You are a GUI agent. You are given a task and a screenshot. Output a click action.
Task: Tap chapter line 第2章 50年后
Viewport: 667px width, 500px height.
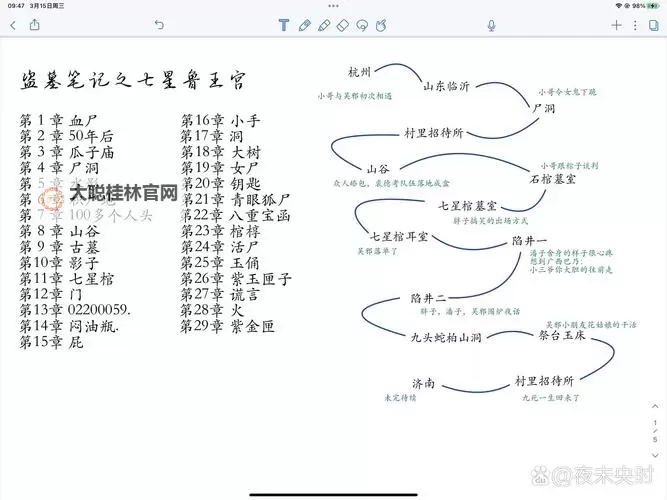(67, 136)
